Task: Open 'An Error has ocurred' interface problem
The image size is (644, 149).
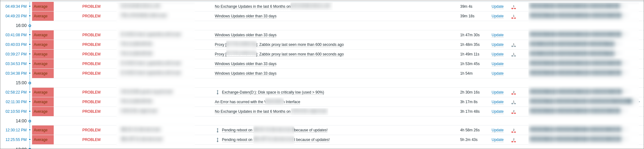Action: 257,102
